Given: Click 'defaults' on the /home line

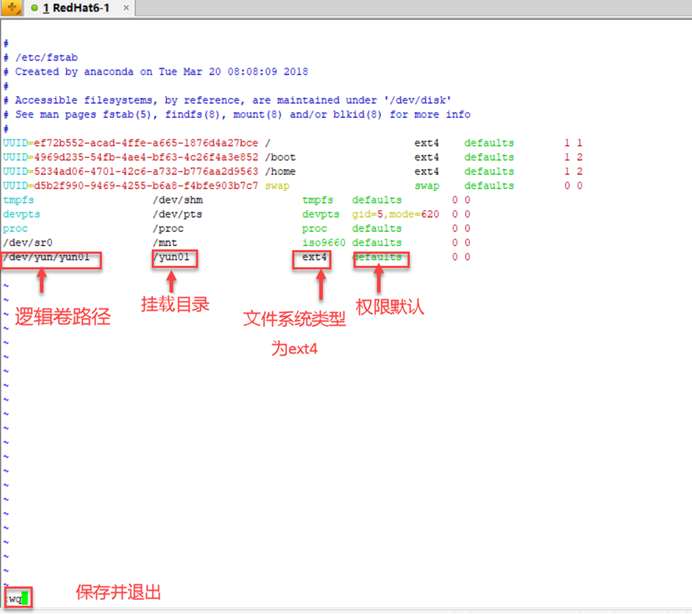Looking at the screenshot, I should click(x=489, y=171).
